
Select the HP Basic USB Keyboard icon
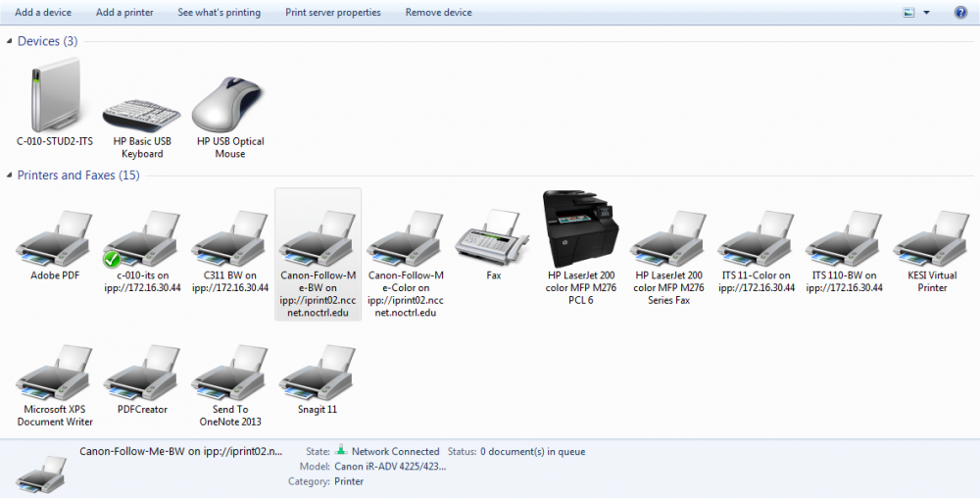(x=142, y=115)
